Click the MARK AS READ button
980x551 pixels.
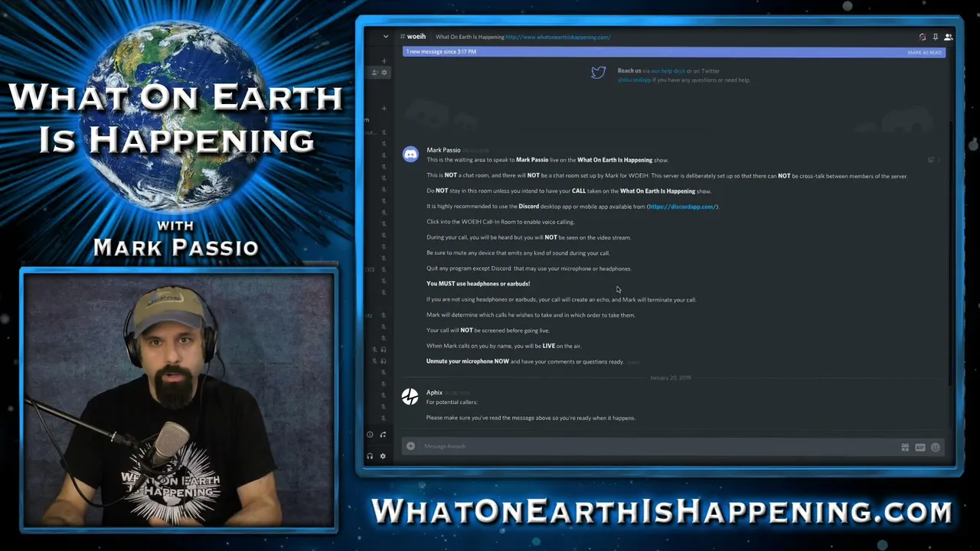(924, 52)
